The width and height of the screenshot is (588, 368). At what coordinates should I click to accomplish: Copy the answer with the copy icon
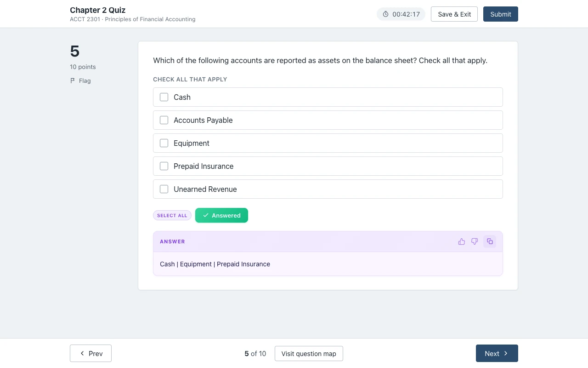click(490, 241)
